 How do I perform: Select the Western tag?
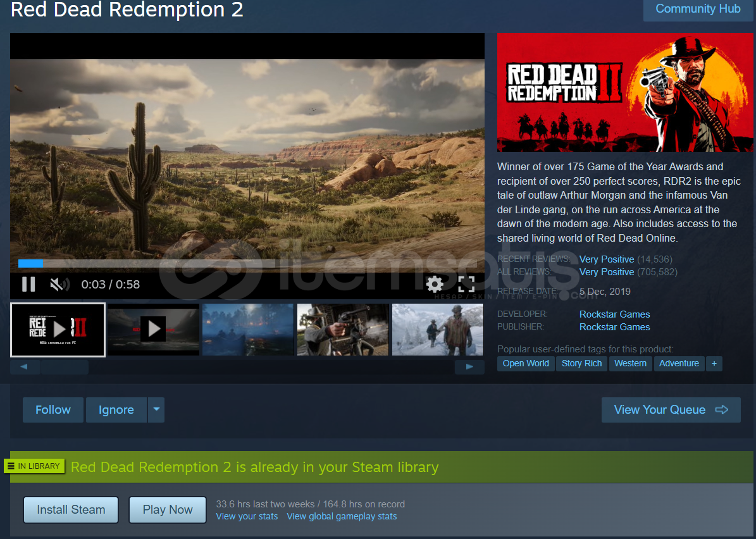pos(630,364)
